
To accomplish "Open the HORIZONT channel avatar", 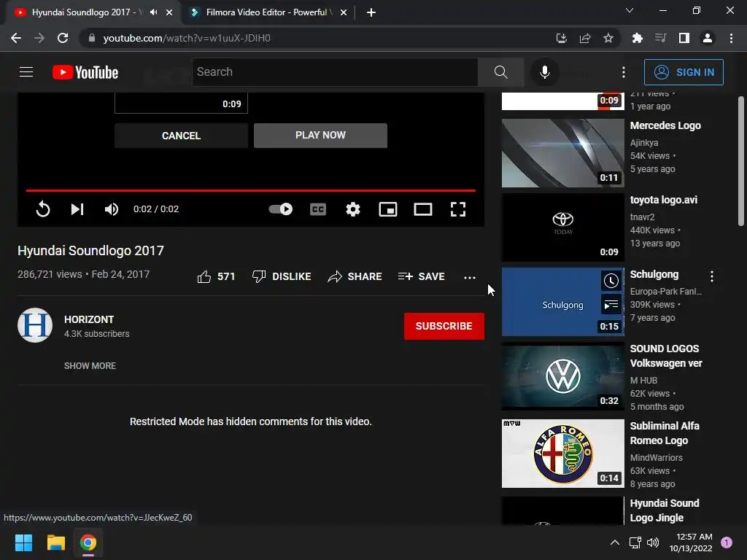I will tap(35, 325).
